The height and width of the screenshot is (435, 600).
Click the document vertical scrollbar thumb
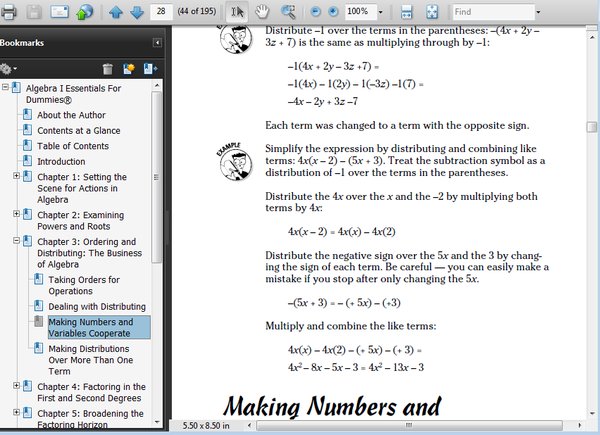(592, 127)
